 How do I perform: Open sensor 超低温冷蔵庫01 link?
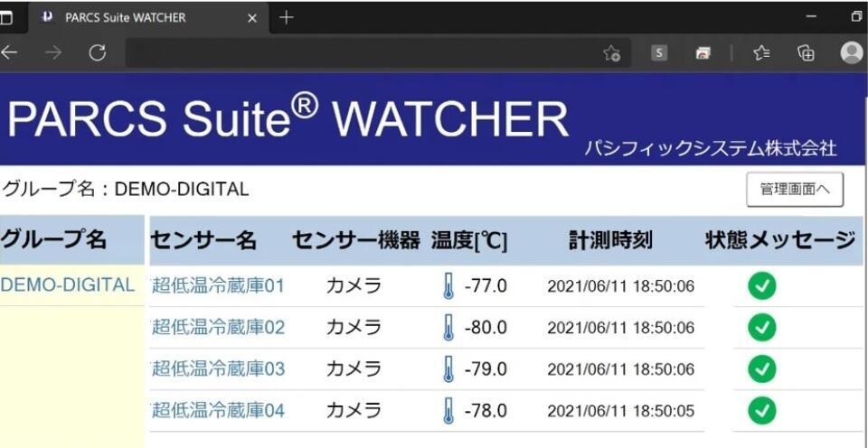[x=218, y=286]
